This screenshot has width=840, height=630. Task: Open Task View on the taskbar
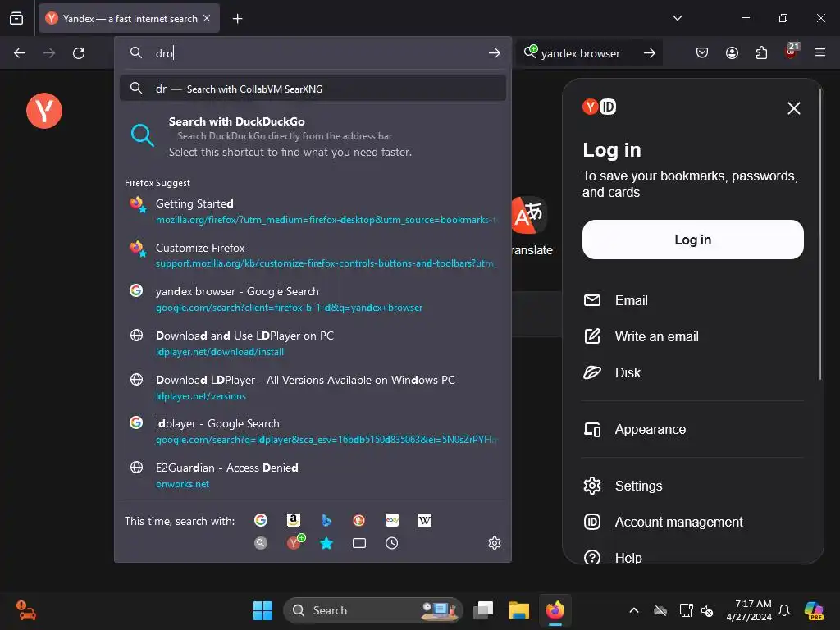click(x=483, y=610)
